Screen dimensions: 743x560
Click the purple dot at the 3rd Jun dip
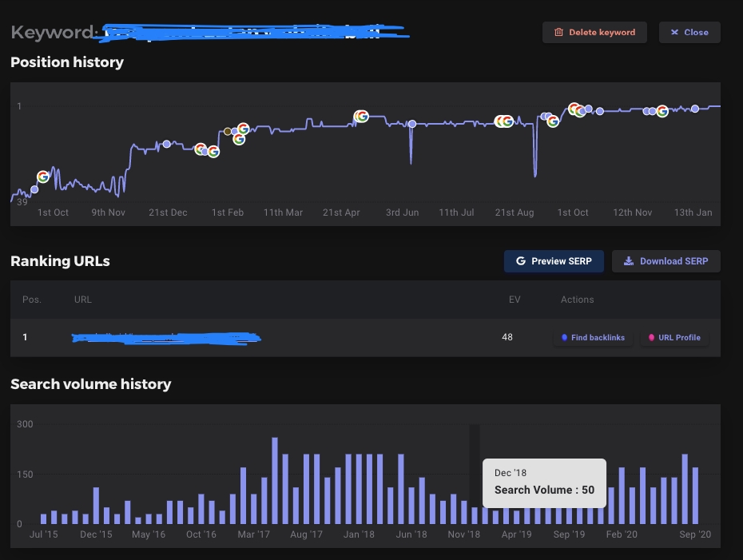(x=412, y=124)
